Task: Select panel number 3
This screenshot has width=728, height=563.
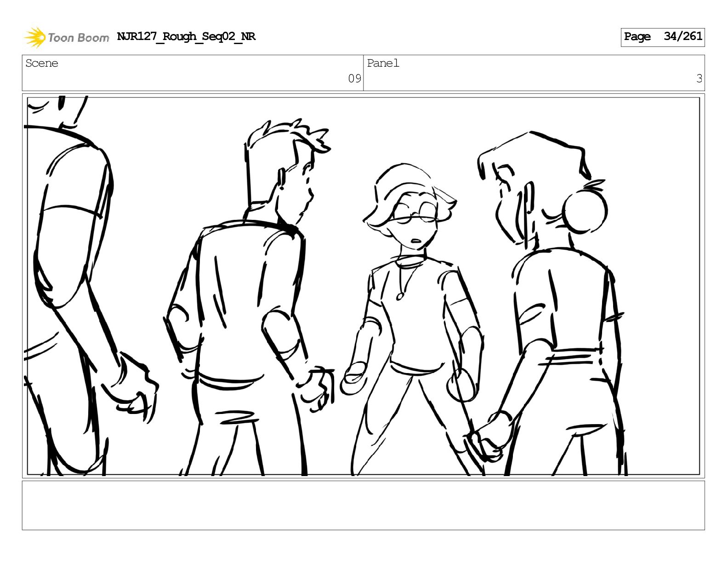Action: pyautogui.click(x=699, y=79)
